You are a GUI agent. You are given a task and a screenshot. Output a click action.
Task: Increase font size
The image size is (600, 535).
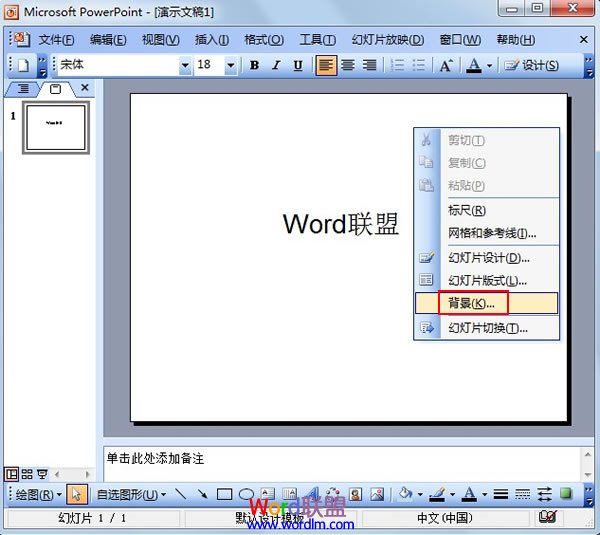click(x=446, y=65)
